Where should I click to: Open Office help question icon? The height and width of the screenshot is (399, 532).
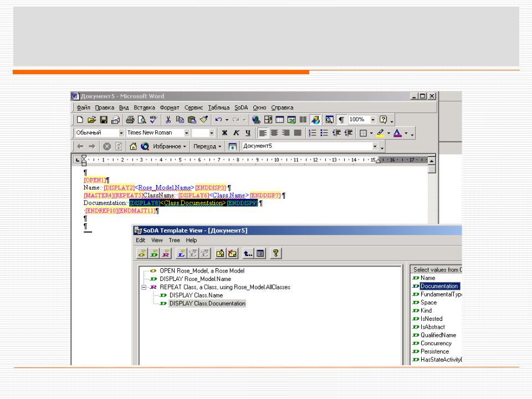383,120
